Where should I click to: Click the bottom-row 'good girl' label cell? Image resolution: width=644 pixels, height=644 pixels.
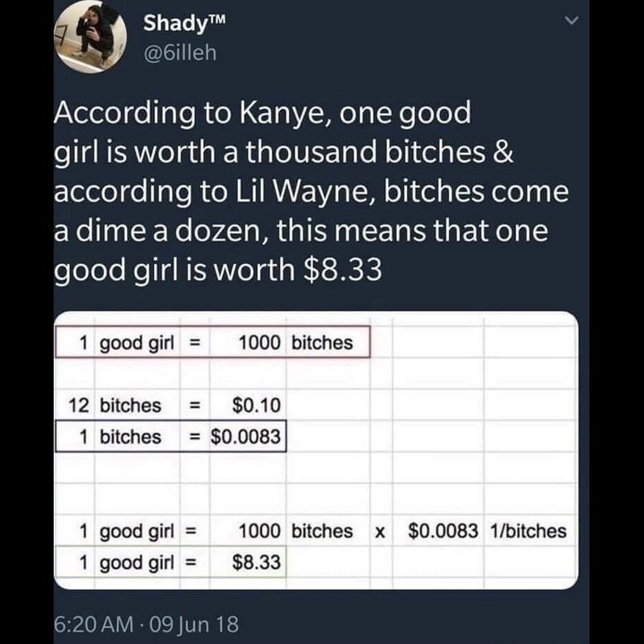137,562
